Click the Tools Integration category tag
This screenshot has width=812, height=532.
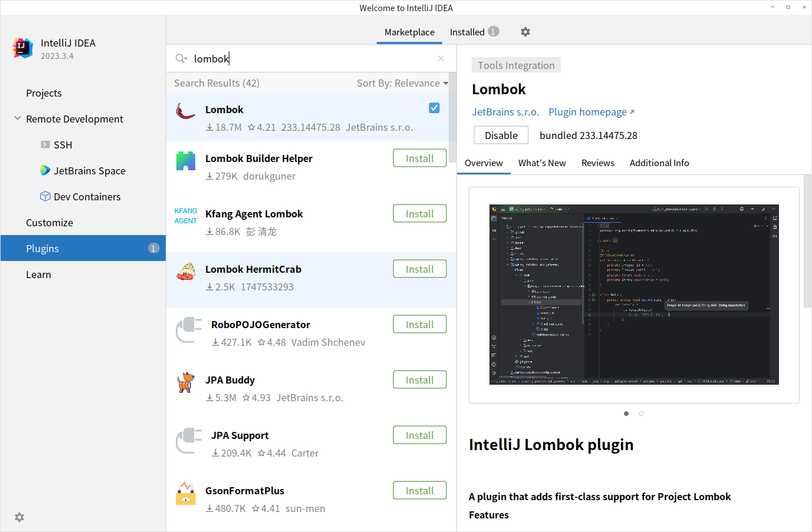[x=516, y=65]
